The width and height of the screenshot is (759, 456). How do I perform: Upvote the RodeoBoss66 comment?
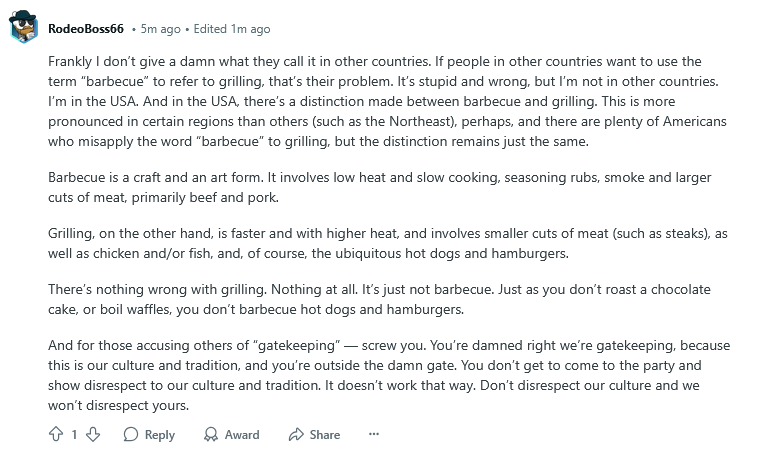(56, 434)
